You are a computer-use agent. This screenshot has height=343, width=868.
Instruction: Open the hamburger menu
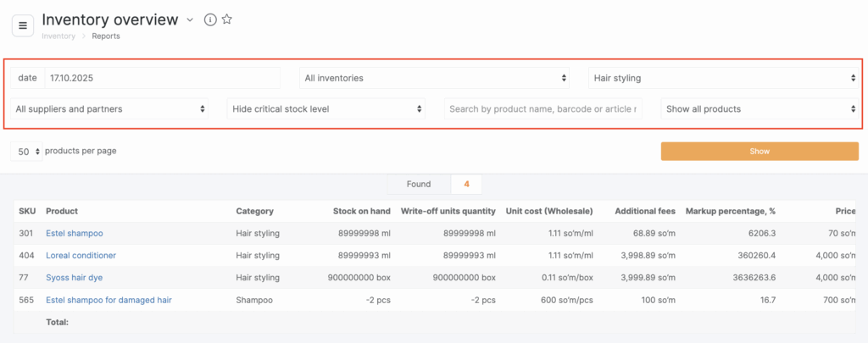23,25
